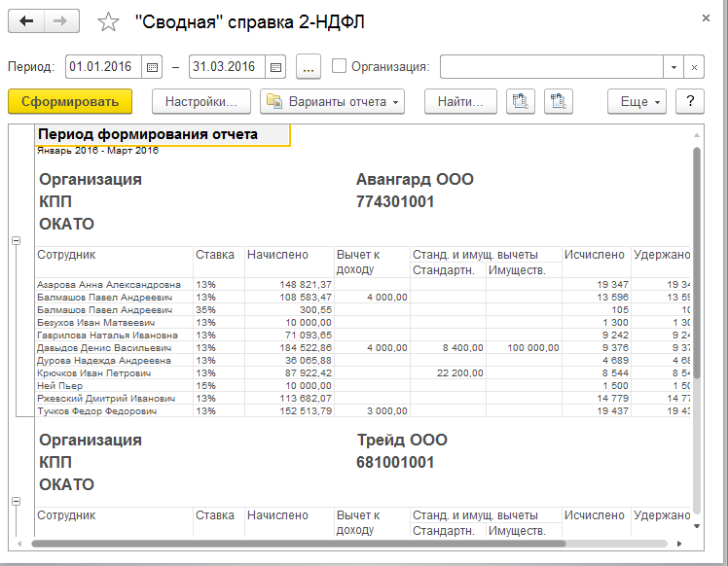Click the Найти search button
The image size is (728, 566).
[x=460, y=101]
